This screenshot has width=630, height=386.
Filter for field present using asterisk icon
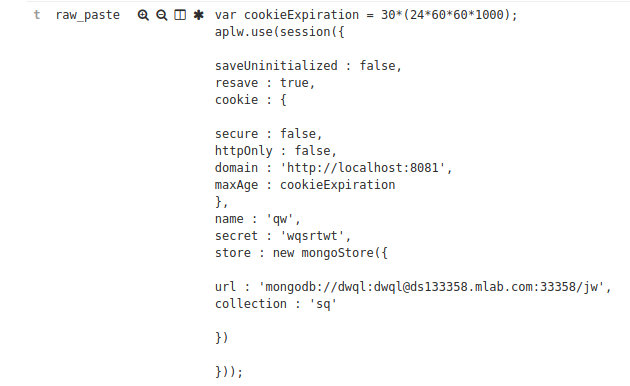pyautogui.click(x=198, y=15)
